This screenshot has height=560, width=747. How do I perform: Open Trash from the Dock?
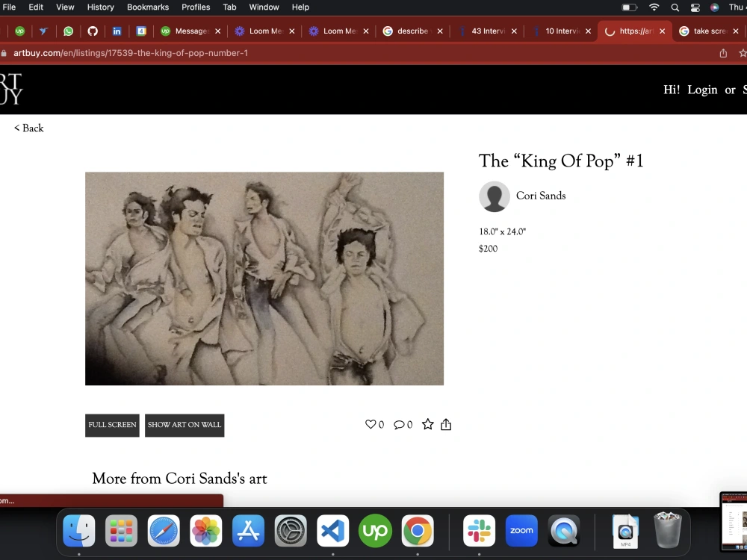(668, 530)
